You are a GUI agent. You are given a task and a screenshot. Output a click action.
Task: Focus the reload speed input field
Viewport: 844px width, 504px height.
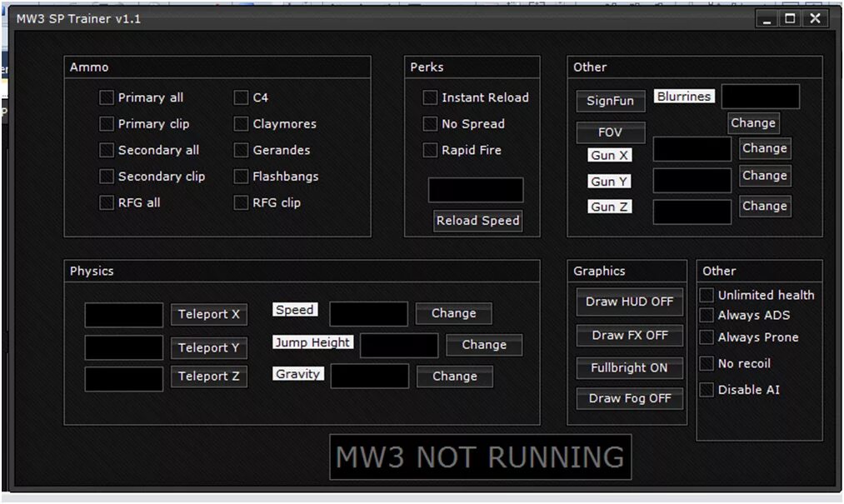(x=476, y=190)
